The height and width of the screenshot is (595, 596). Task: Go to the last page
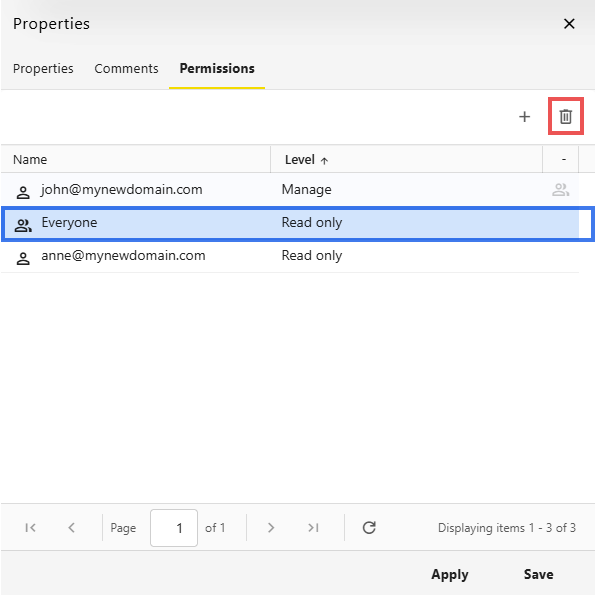(313, 527)
